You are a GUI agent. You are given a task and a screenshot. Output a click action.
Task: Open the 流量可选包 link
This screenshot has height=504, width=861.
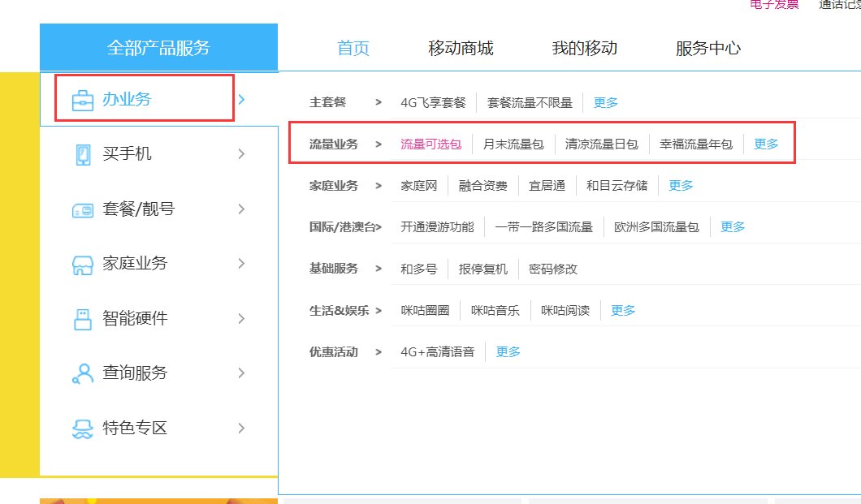(x=430, y=144)
